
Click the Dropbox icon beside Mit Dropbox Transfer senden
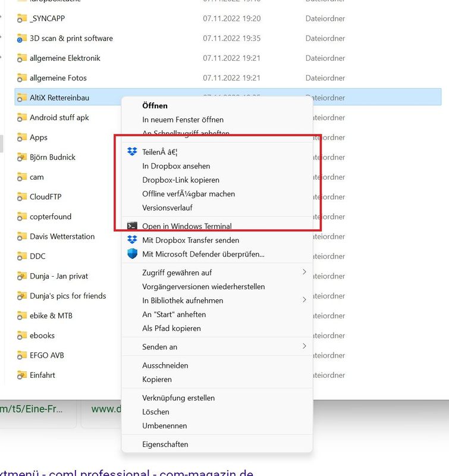[131, 240]
